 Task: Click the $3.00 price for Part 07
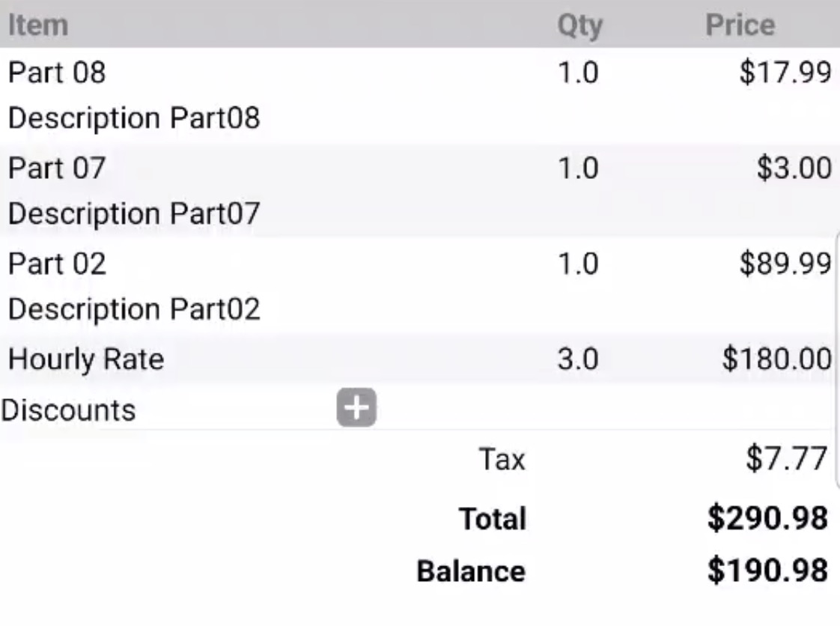tap(793, 168)
